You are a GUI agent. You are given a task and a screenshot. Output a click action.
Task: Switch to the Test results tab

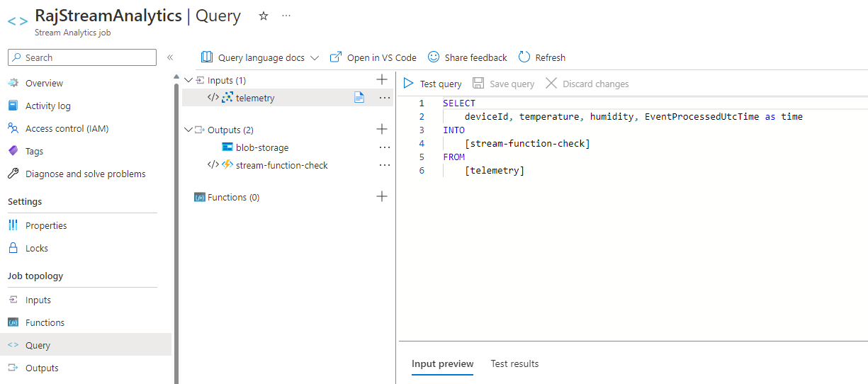coord(514,363)
